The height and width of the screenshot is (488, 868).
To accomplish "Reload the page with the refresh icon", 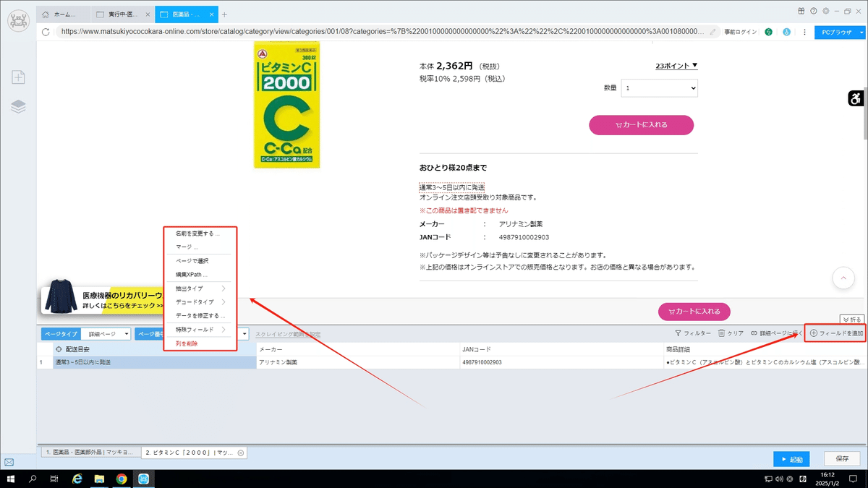I will point(46,32).
